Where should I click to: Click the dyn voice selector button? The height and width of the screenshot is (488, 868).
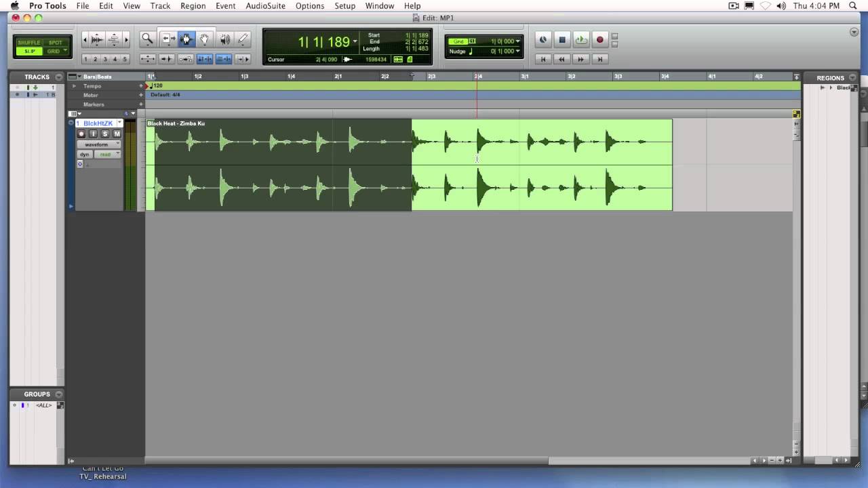85,155
